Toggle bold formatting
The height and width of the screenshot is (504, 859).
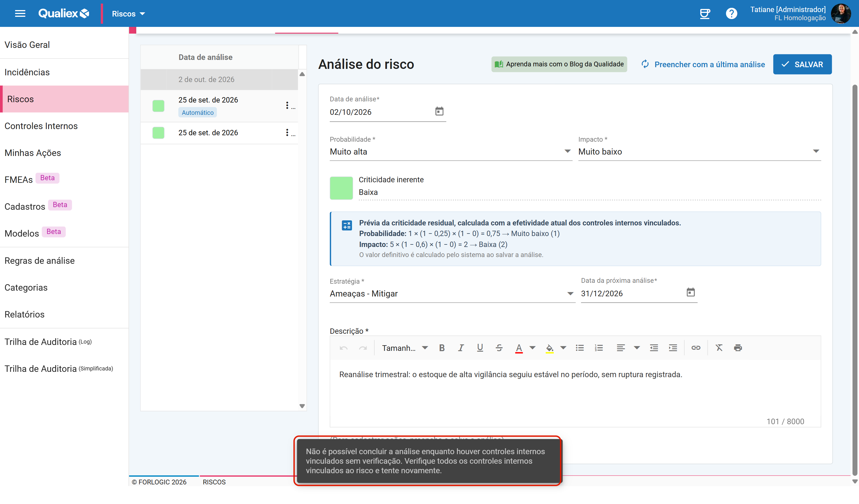442,348
